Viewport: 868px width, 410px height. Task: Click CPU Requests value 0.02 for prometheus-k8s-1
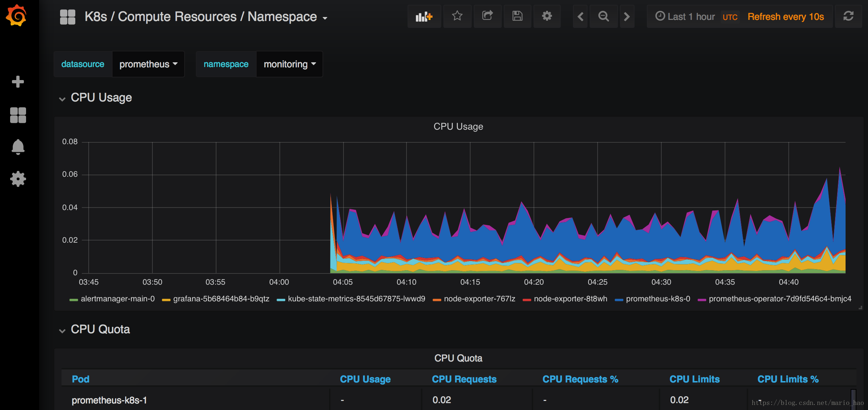point(442,400)
